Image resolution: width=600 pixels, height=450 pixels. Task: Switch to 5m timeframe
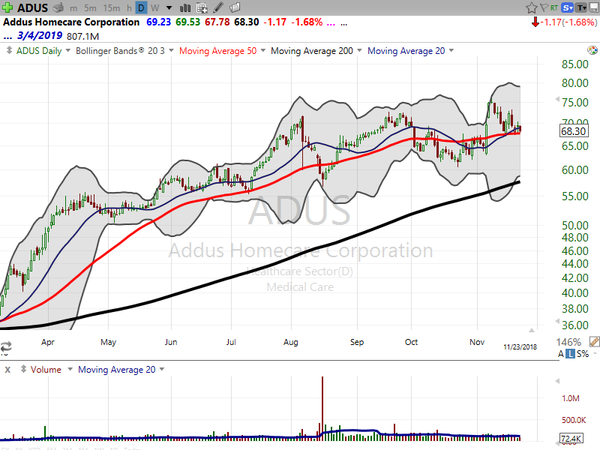click(x=90, y=8)
